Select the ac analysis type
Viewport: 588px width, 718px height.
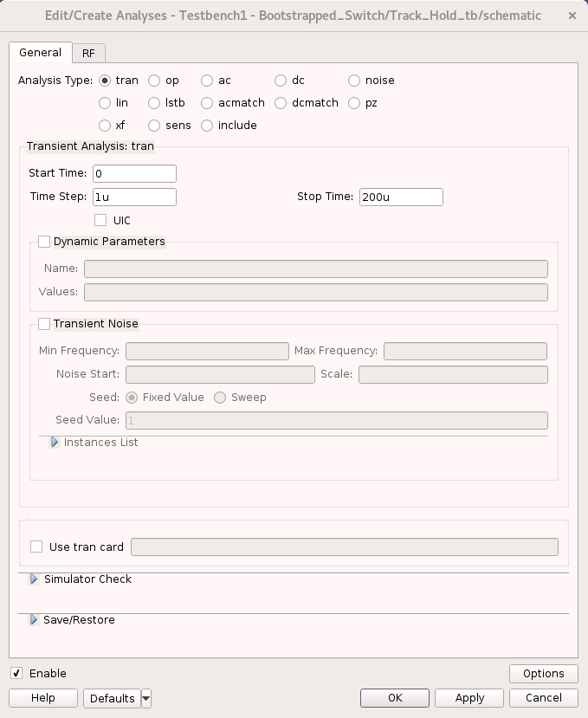coord(208,80)
